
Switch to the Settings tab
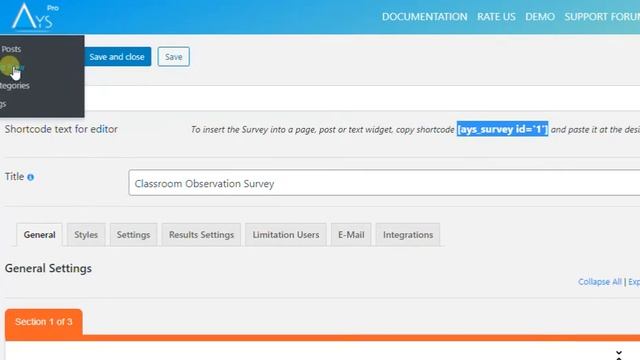(133, 235)
